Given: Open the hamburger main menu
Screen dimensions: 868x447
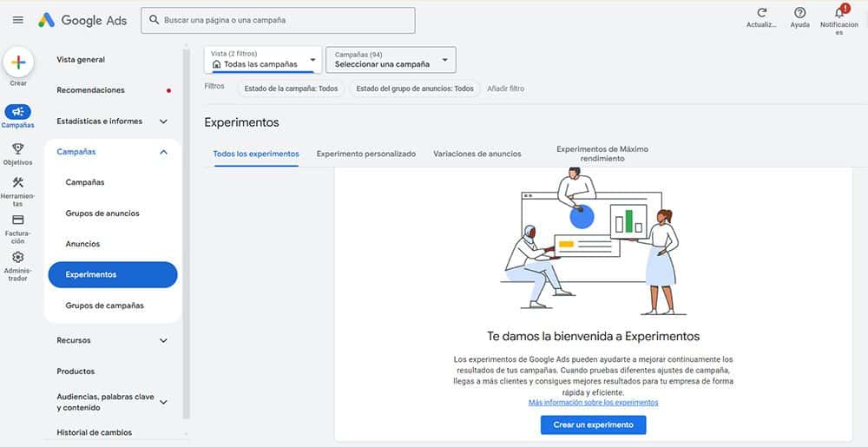Looking at the screenshot, I should [17, 20].
